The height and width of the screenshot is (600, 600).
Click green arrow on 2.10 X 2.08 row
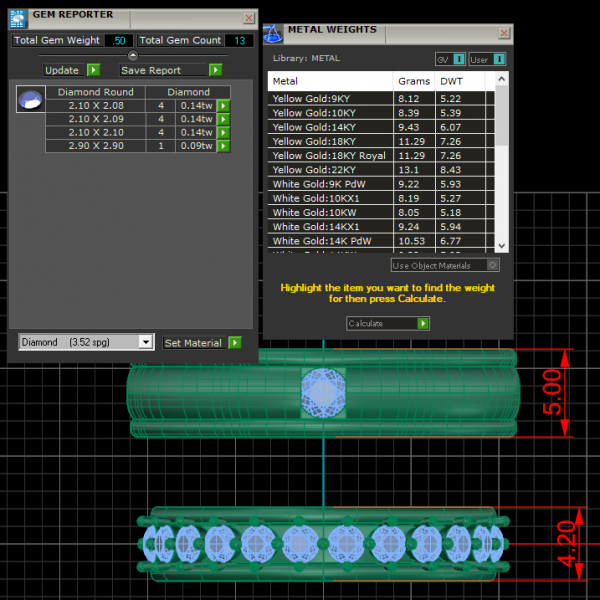point(224,105)
